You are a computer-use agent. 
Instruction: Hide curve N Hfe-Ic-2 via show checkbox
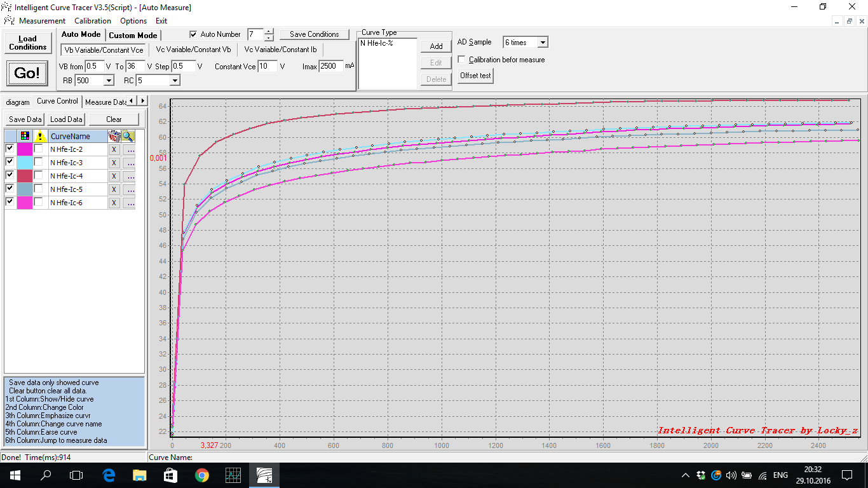coord(10,149)
